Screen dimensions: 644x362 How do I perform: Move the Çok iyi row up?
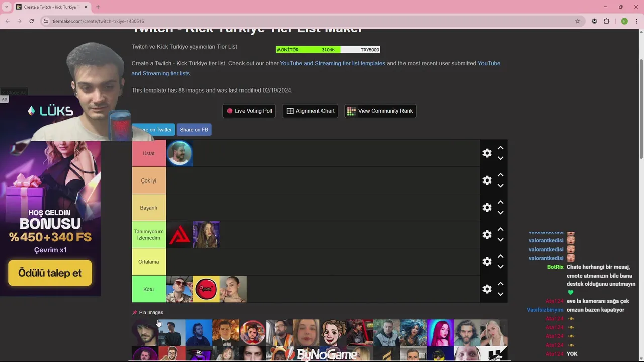(500, 175)
